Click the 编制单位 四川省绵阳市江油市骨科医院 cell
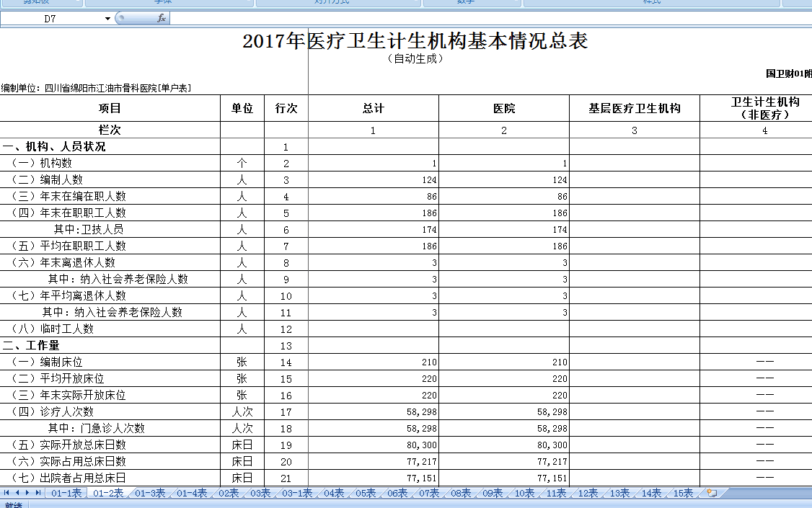The height and width of the screenshot is (508, 812). tap(97, 88)
